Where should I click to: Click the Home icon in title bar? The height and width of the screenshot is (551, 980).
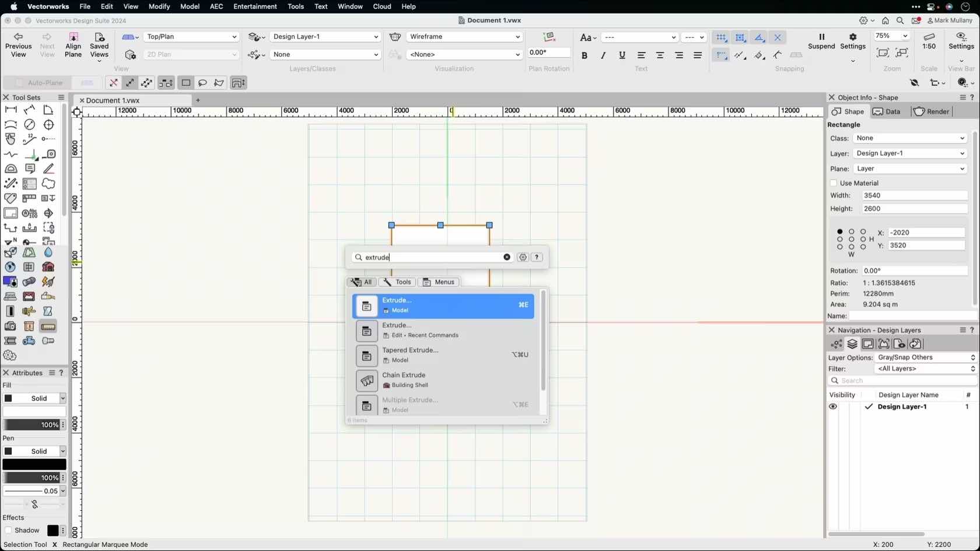pyautogui.click(x=885, y=20)
